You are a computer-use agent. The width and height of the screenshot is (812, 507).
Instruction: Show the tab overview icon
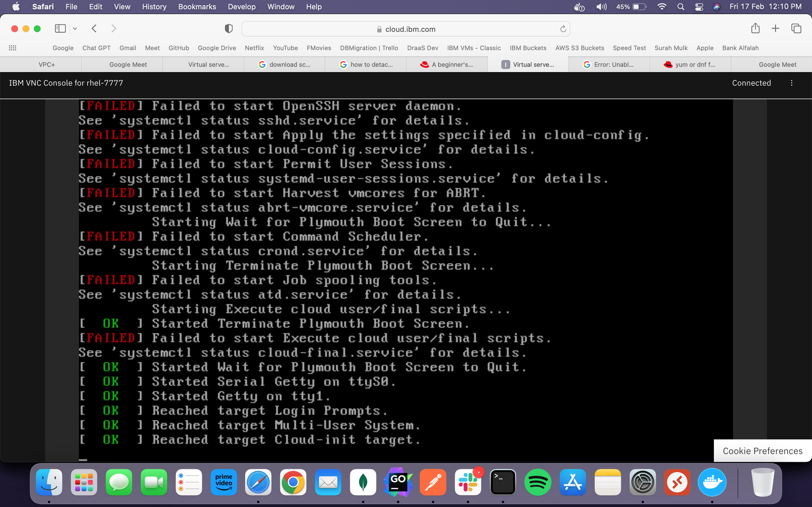[x=796, y=28]
